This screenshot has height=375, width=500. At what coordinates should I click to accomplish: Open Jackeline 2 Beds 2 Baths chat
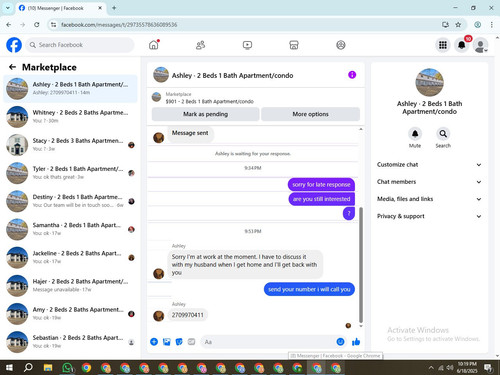[x=70, y=258]
